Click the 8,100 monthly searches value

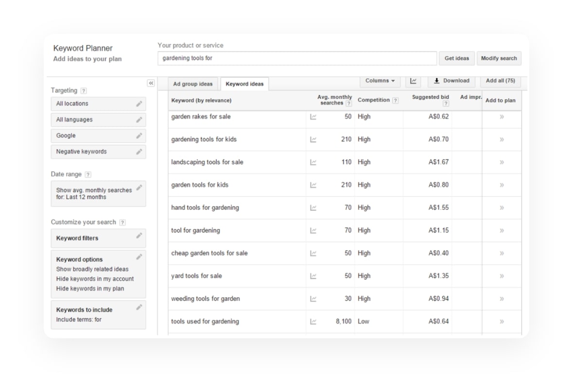tap(343, 321)
